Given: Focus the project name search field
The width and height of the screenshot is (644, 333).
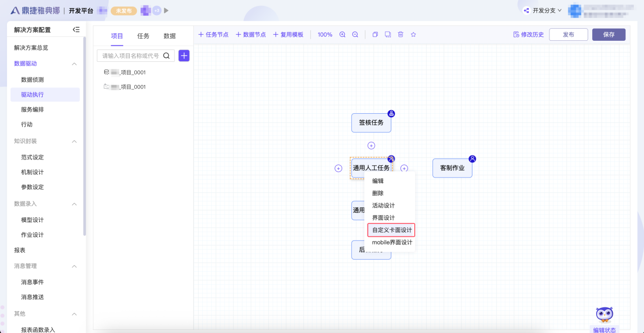Looking at the screenshot, I should coord(130,56).
